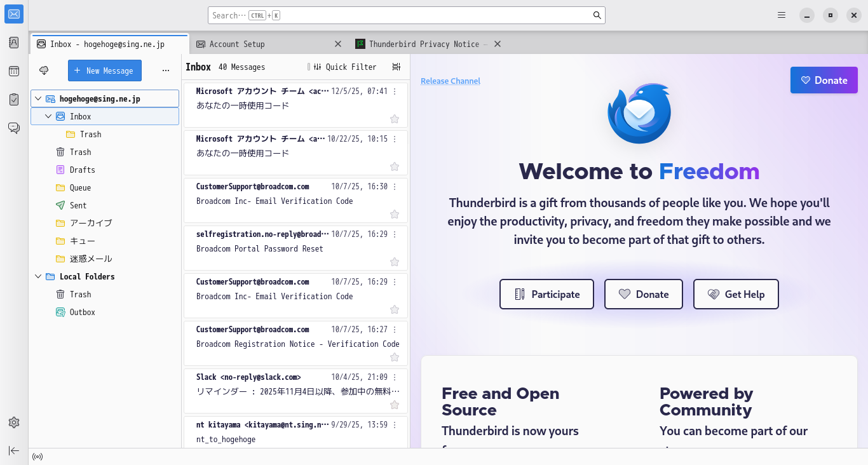Open more menu for Password Reset message
The height and width of the screenshot is (465, 868).
pyautogui.click(x=395, y=234)
